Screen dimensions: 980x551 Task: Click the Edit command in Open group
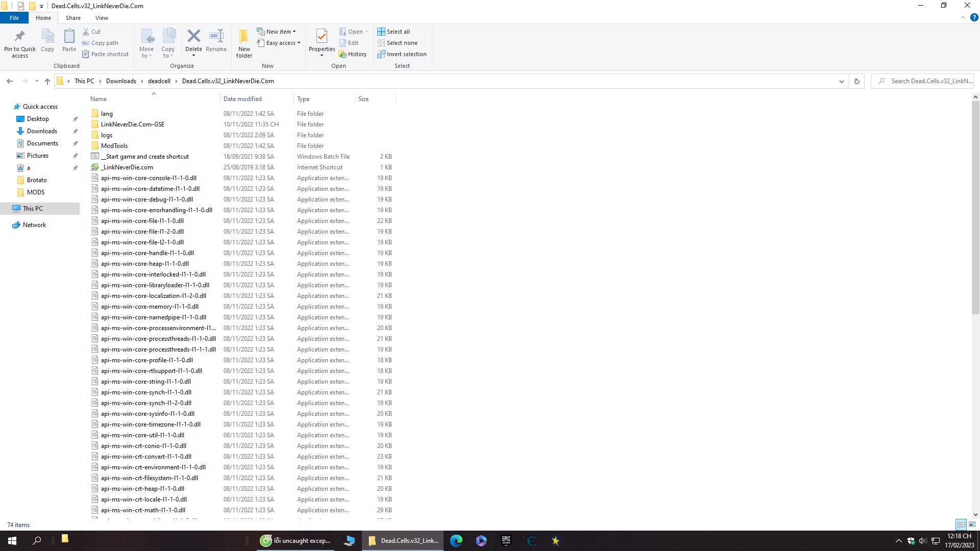tap(349, 43)
